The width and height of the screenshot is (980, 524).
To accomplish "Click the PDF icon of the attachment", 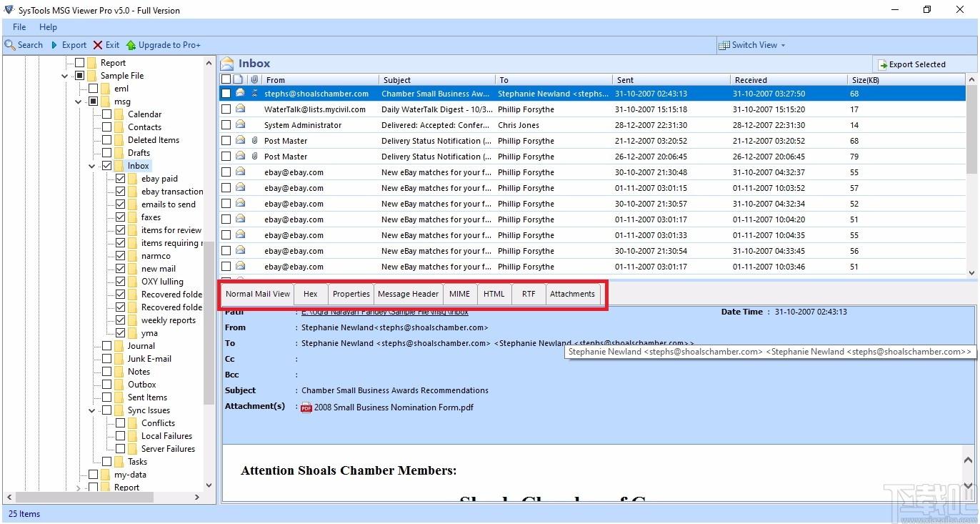I will 306,407.
